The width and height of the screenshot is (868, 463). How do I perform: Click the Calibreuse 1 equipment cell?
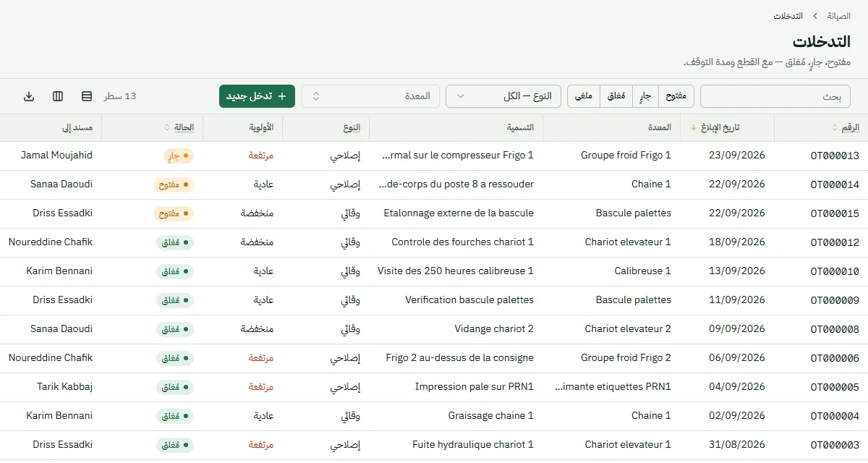[x=642, y=271]
